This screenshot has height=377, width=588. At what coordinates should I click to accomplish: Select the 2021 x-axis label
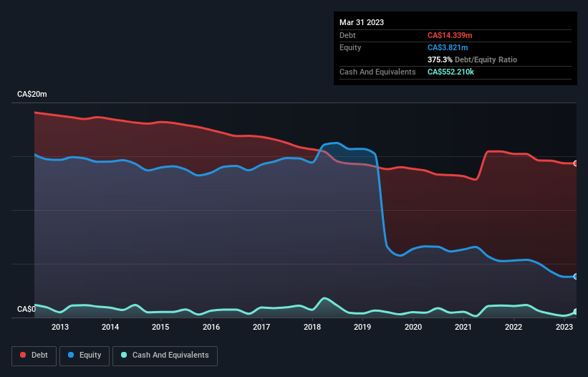click(x=463, y=327)
